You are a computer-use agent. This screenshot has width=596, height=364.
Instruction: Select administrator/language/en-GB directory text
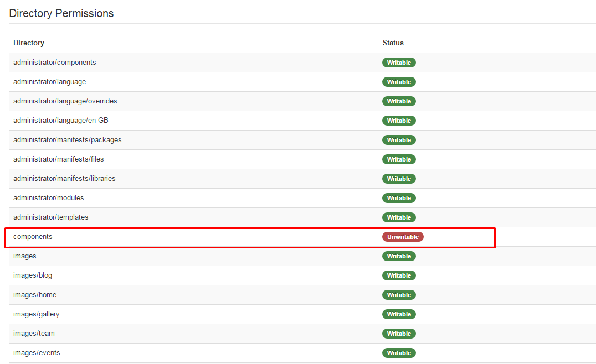pyautogui.click(x=61, y=121)
